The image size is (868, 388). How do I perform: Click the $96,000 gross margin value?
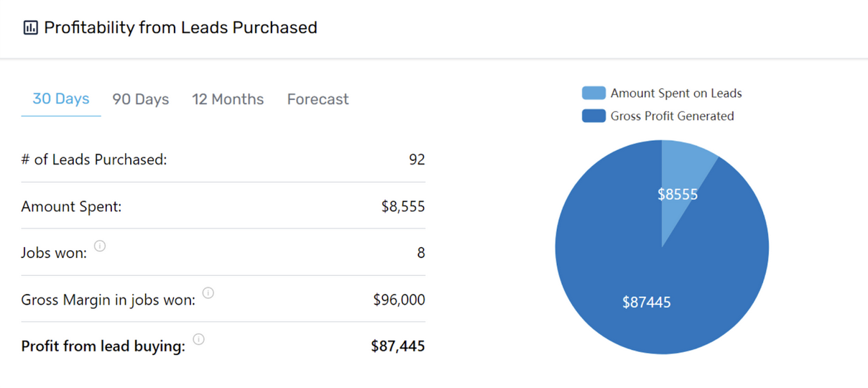[399, 300]
